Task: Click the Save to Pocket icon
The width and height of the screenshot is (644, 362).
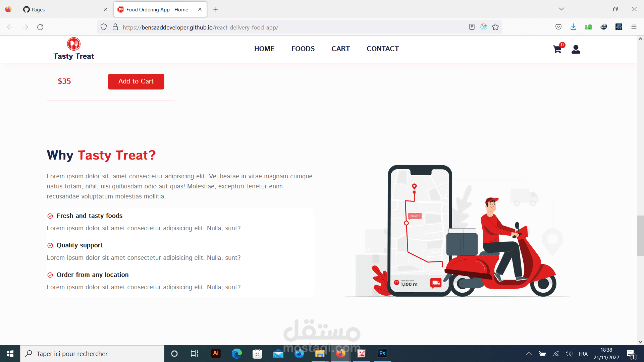Action: (x=558, y=27)
